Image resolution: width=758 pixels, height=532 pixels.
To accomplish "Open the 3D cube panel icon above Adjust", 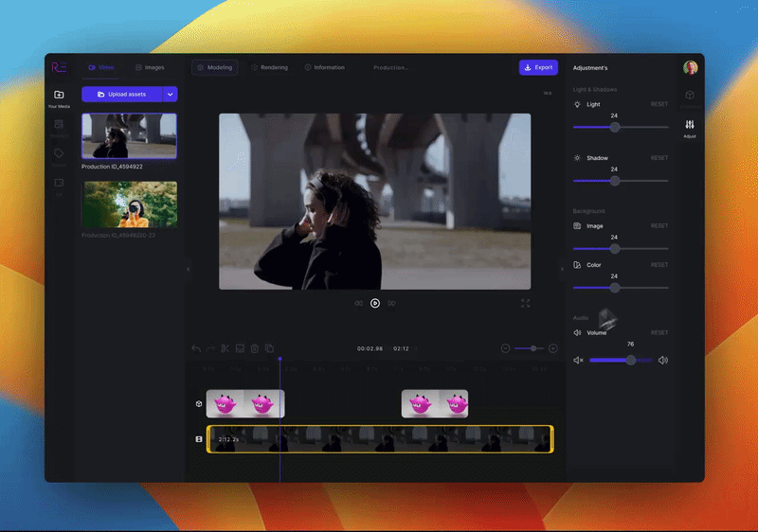I will (690, 95).
